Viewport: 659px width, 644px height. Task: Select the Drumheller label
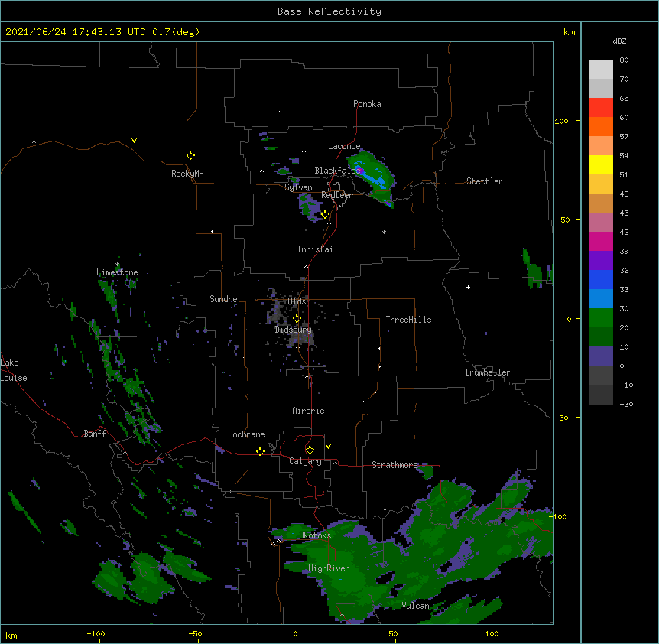(x=488, y=372)
